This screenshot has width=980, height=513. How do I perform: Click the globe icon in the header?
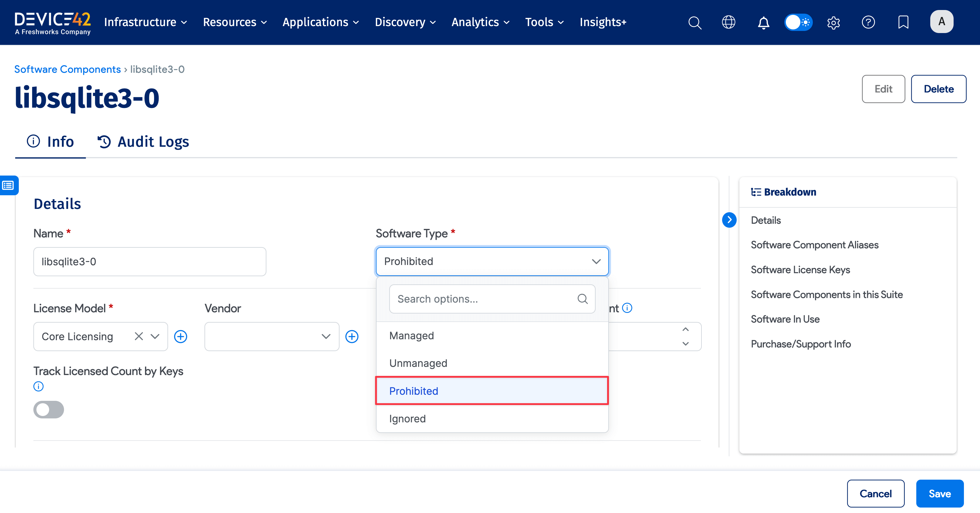pyautogui.click(x=728, y=22)
